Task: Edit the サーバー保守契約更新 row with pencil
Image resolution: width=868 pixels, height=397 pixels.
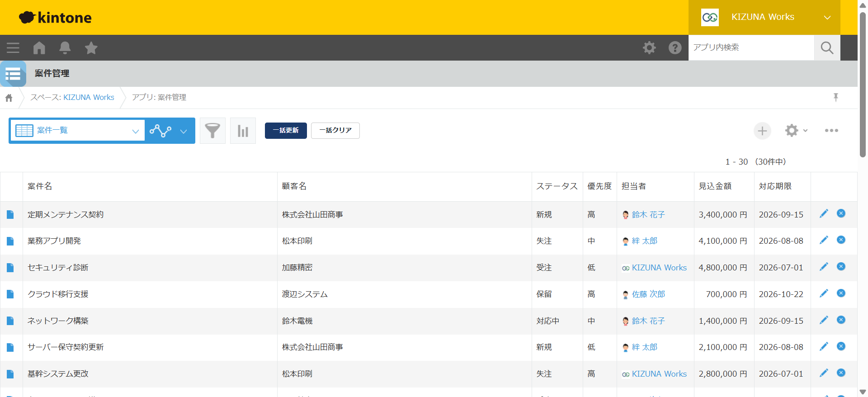Action: point(824,346)
